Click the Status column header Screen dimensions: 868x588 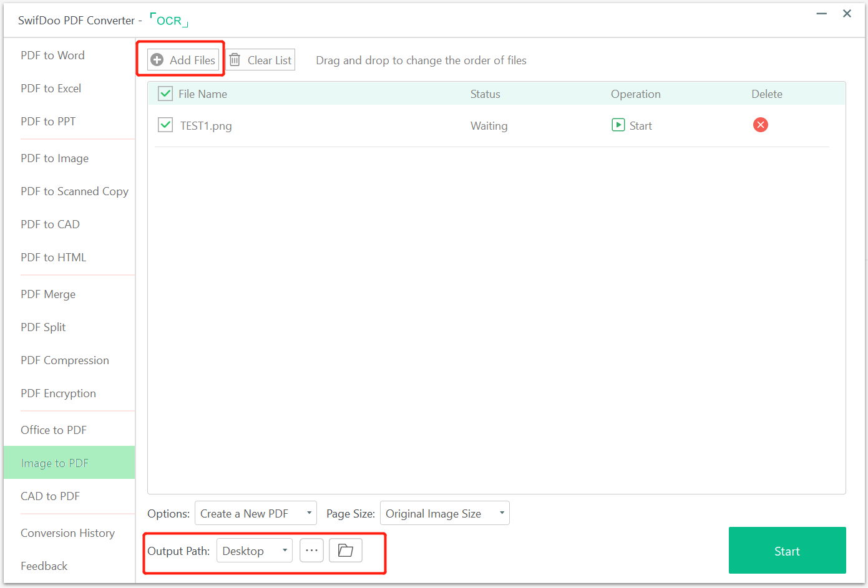click(x=485, y=94)
